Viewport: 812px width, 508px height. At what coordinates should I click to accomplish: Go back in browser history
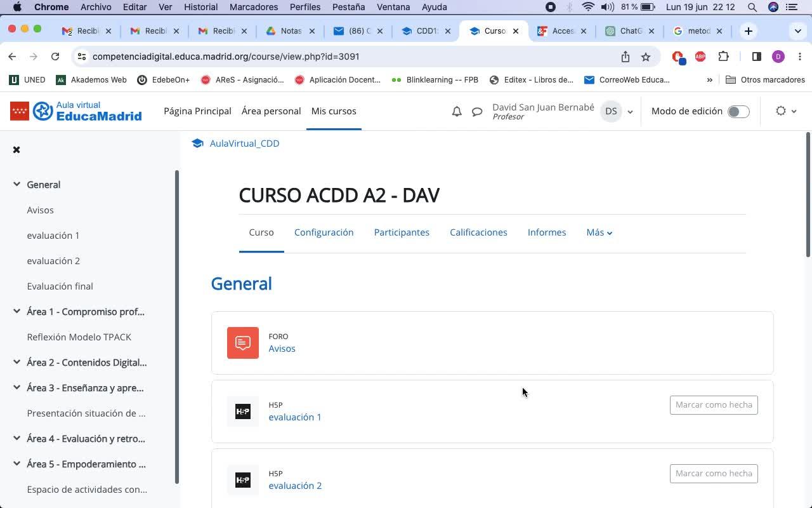(12, 57)
